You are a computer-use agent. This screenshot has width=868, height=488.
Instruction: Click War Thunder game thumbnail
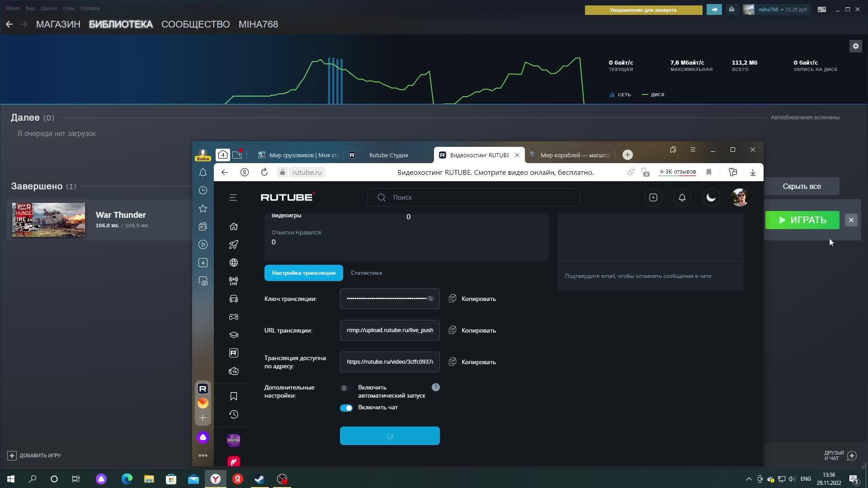coord(48,220)
